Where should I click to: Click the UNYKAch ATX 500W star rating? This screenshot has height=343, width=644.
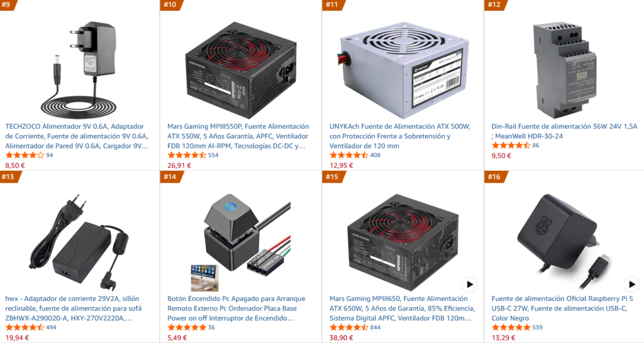(x=348, y=155)
